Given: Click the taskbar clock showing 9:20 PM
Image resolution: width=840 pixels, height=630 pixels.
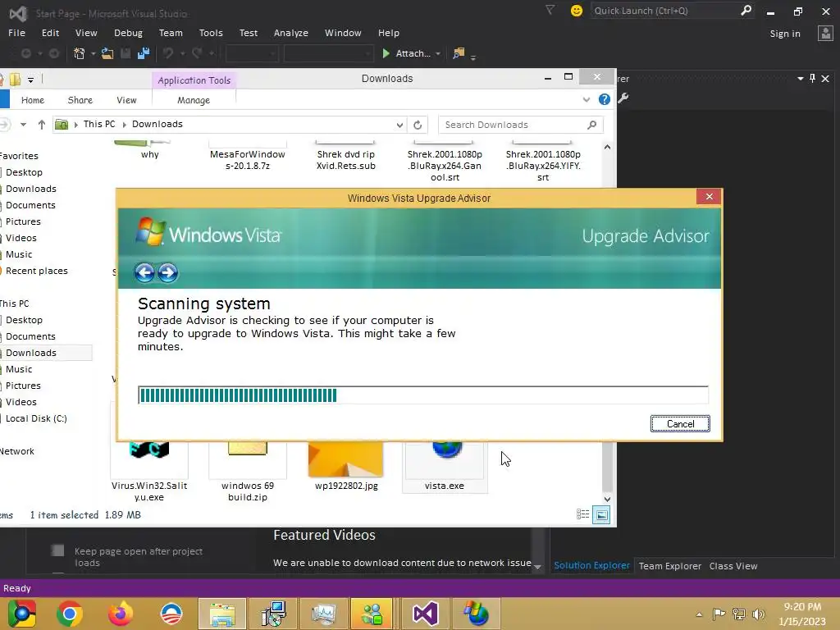Looking at the screenshot, I should 802,614.
